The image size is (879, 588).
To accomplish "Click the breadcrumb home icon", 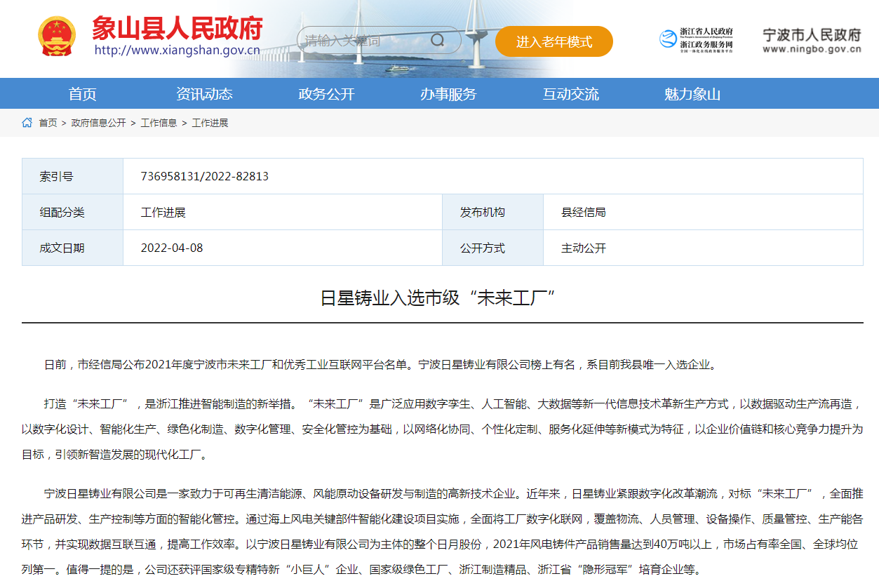I will [27, 123].
